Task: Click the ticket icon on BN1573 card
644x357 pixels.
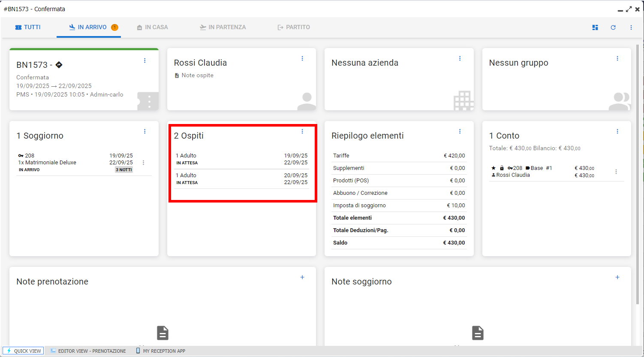Action: (x=148, y=101)
